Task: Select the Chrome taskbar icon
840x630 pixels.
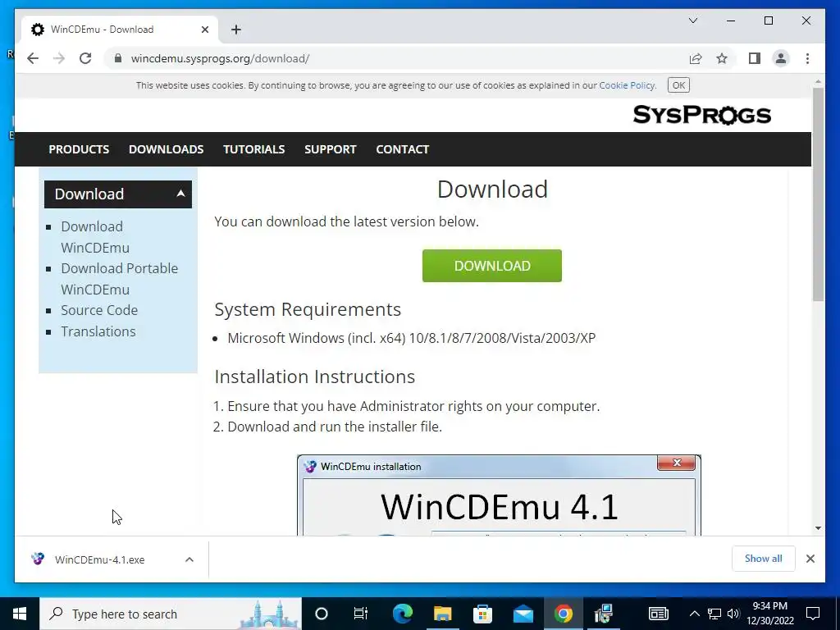Action: pos(563,614)
